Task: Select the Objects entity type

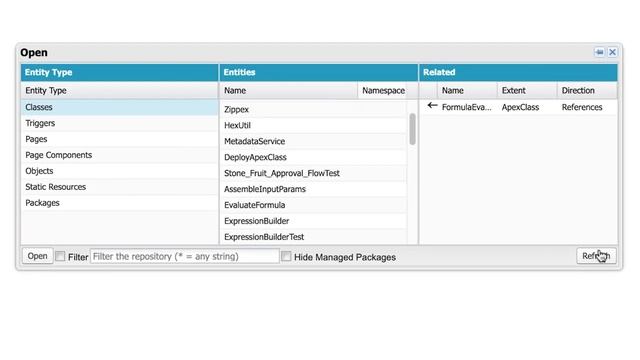Action: click(x=119, y=171)
